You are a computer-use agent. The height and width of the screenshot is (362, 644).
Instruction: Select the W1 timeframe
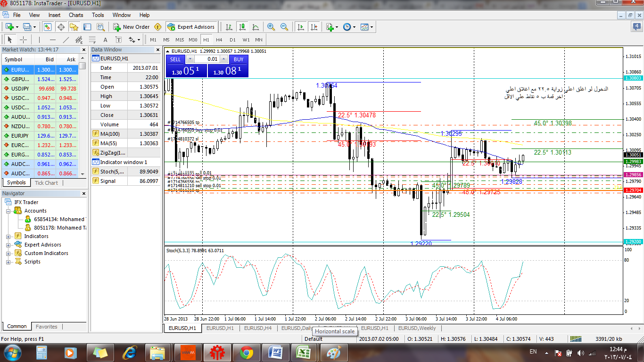pos(246,40)
